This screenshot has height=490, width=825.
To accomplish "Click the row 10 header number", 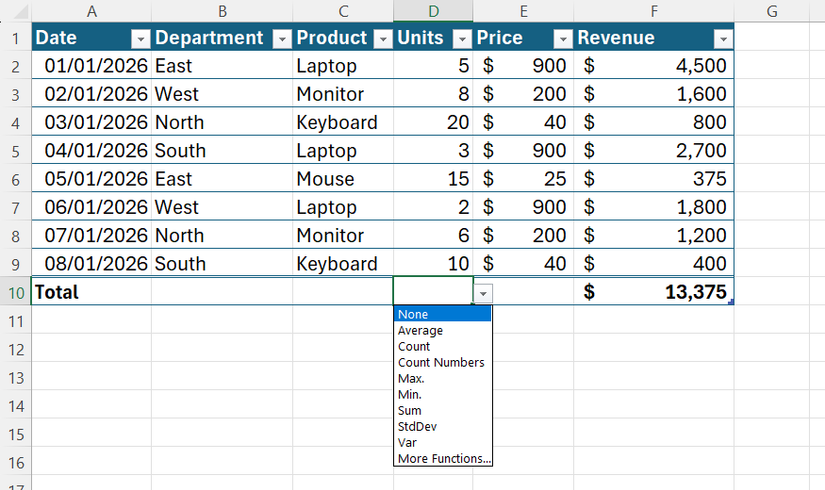I will [15, 293].
